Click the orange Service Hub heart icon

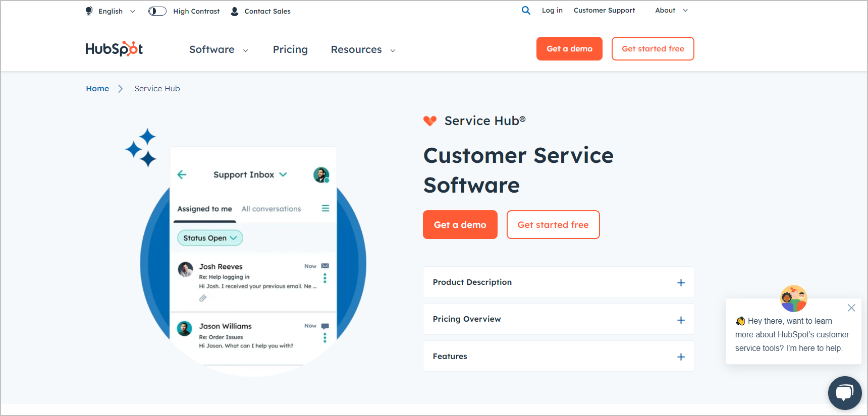pos(430,121)
